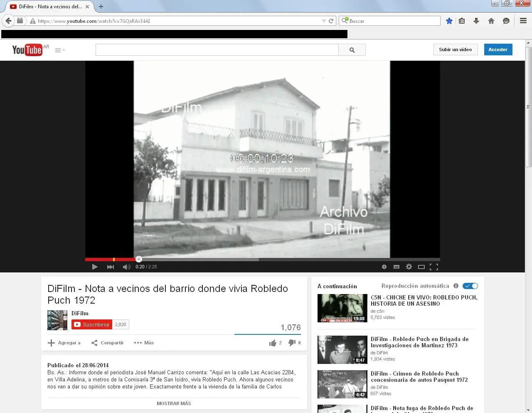
Task: Click Agregar a option
Action: click(x=64, y=343)
